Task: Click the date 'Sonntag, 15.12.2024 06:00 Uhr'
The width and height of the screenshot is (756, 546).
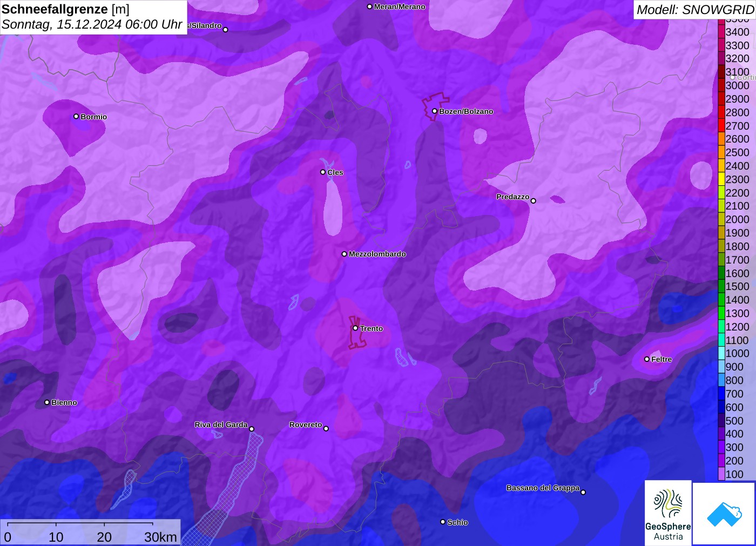Action: click(x=92, y=25)
